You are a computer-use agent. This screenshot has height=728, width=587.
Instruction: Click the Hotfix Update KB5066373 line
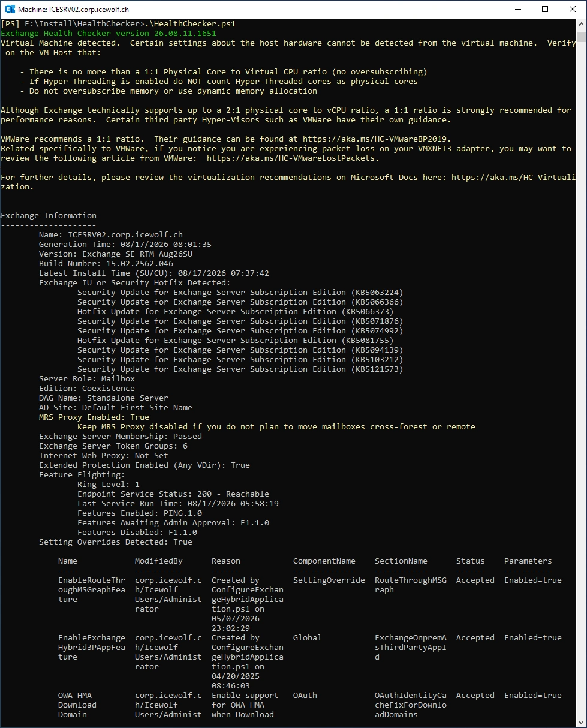pos(236,312)
